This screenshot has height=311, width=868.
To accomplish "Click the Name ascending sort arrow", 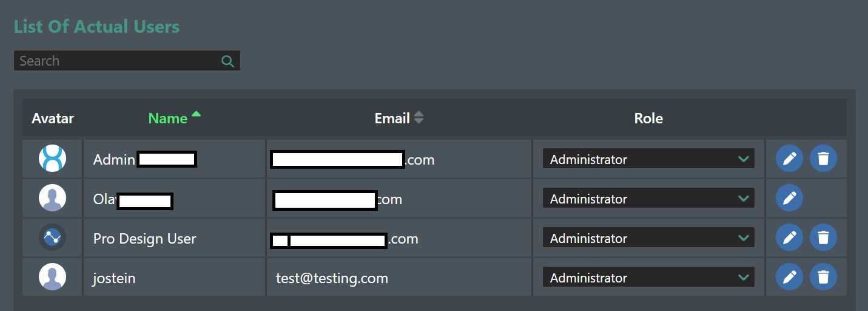I will [x=196, y=114].
